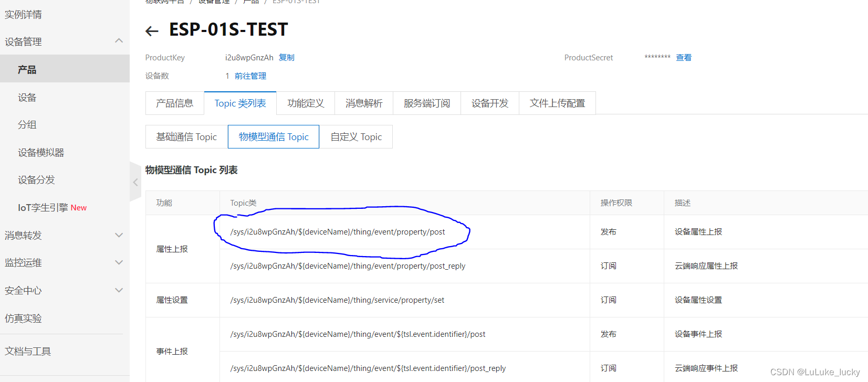The width and height of the screenshot is (868, 382).
Task: Click the ProductKey value i2u8wpGnzAh
Action: (x=249, y=58)
